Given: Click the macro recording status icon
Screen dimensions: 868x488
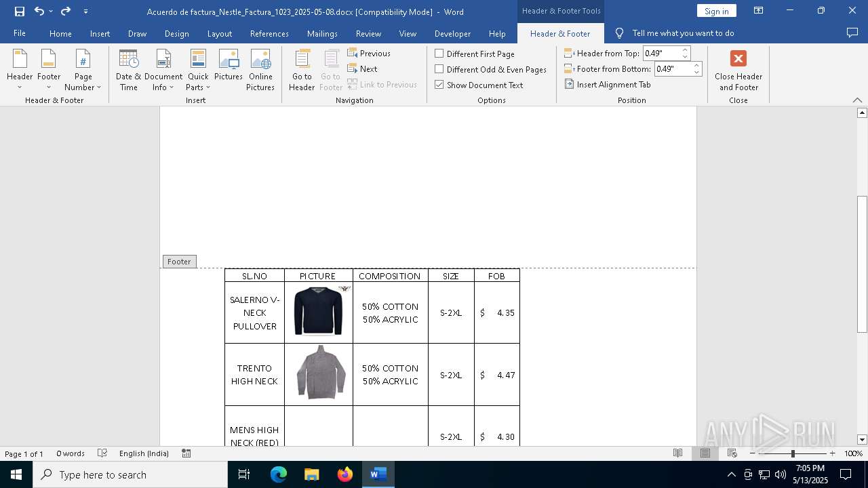Looking at the screenshot, I should point(186,453).
